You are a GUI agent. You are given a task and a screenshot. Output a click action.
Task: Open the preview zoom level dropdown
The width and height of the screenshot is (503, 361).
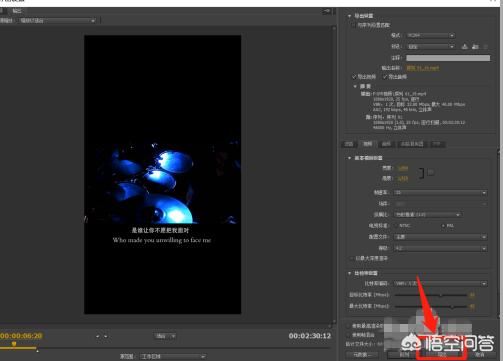pos(165,336)
